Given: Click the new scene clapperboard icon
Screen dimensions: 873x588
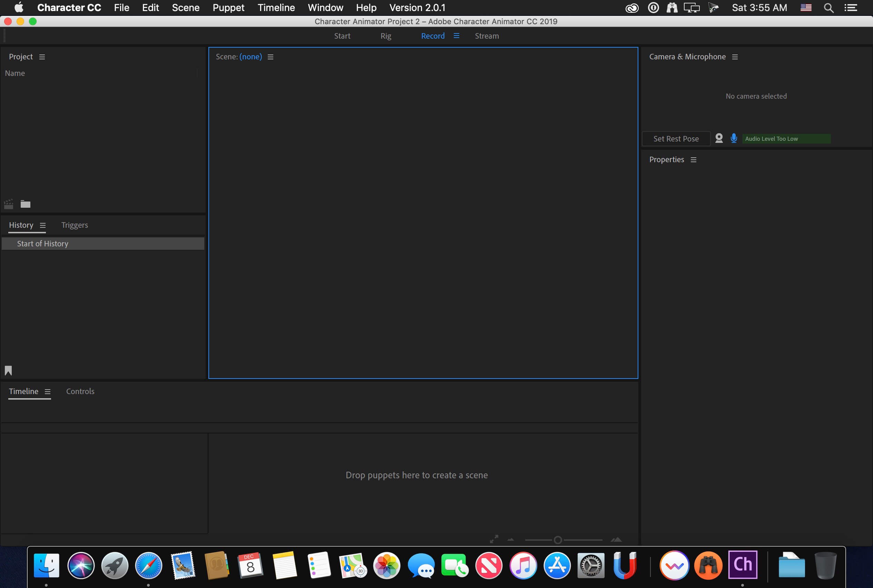Looking at the screenshot, I should tap(9, 204).
